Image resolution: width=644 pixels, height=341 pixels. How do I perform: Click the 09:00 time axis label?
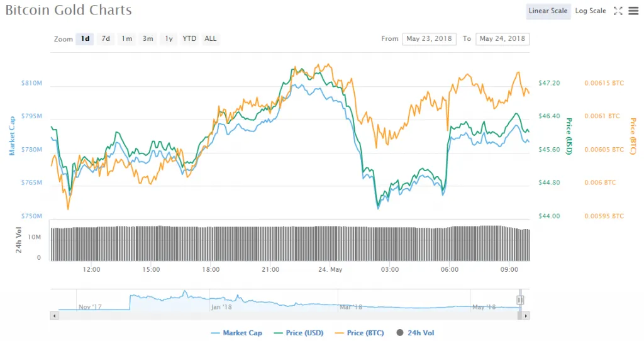[x=509, y=269]
